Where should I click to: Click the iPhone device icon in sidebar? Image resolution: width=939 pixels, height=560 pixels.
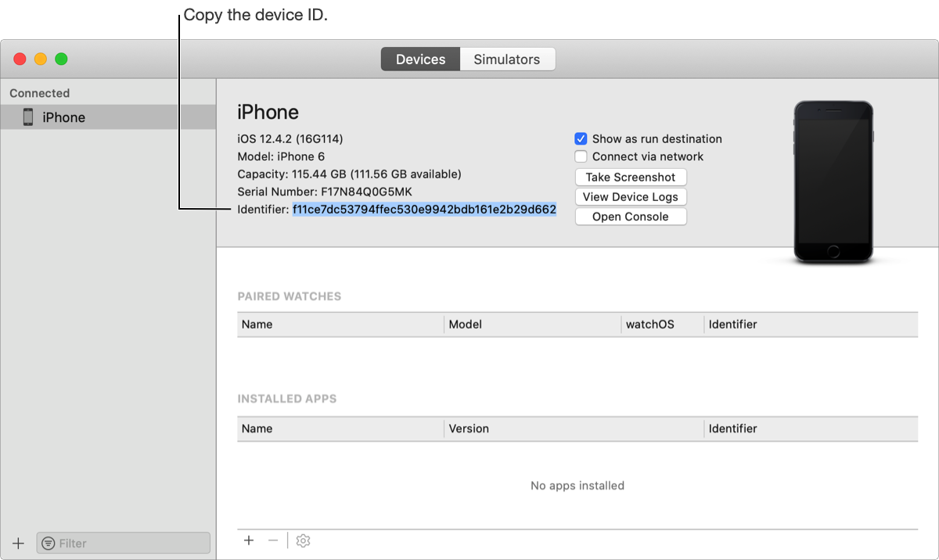[x=28, y=117]
